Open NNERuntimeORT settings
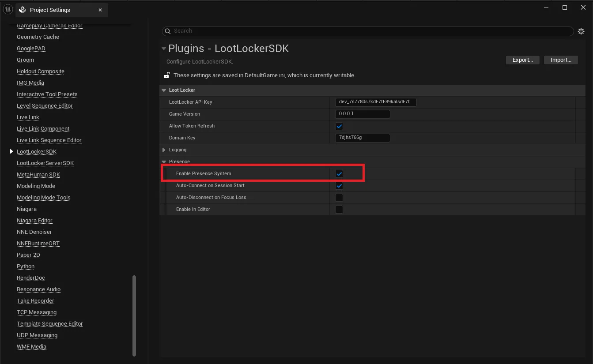 coord(38,244)
